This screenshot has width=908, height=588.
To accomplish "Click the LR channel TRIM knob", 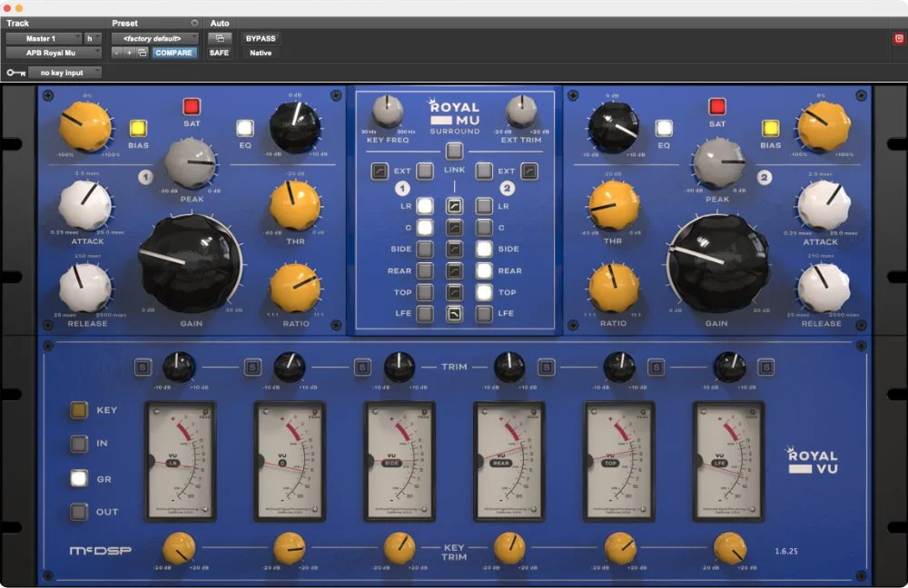I will tap(178, 367).
